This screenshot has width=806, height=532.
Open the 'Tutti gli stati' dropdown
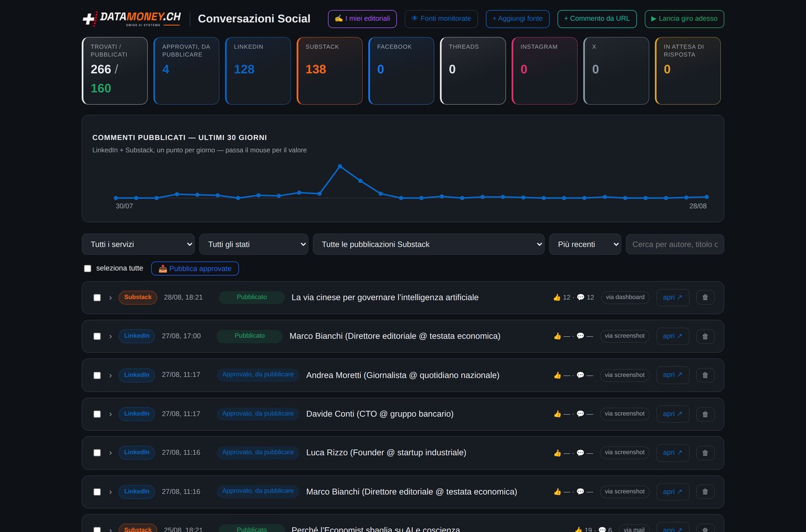(254, 244)
